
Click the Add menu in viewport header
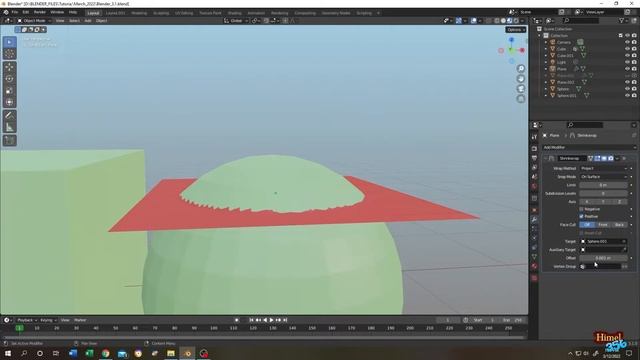[88, 20]
